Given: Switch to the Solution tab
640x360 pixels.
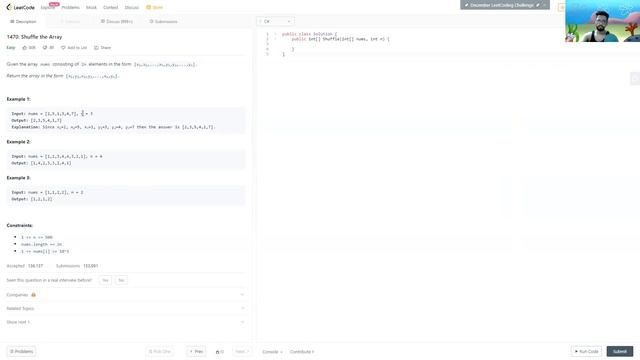Looking at the screenshot, I should (70, 21).
